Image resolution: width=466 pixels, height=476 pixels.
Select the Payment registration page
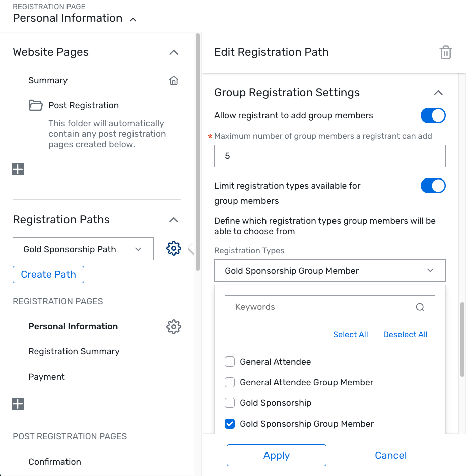(x=47, y=377)
